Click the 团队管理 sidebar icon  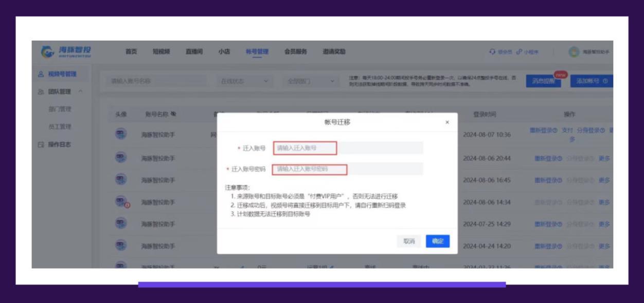[x=40, y=91]
